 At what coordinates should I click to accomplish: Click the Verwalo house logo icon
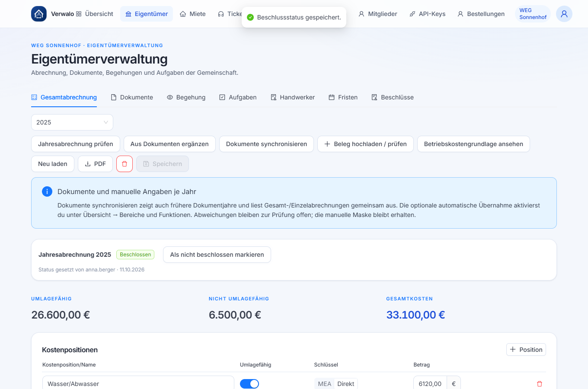(39, 14)
